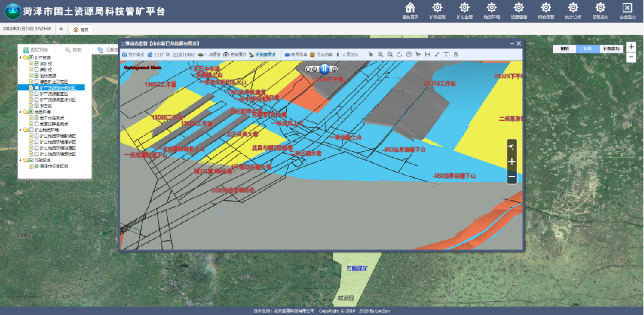Open 资源储量 gear icon in header
The image size is (644, 315).
pyautogui.click(x=519, y=8)
